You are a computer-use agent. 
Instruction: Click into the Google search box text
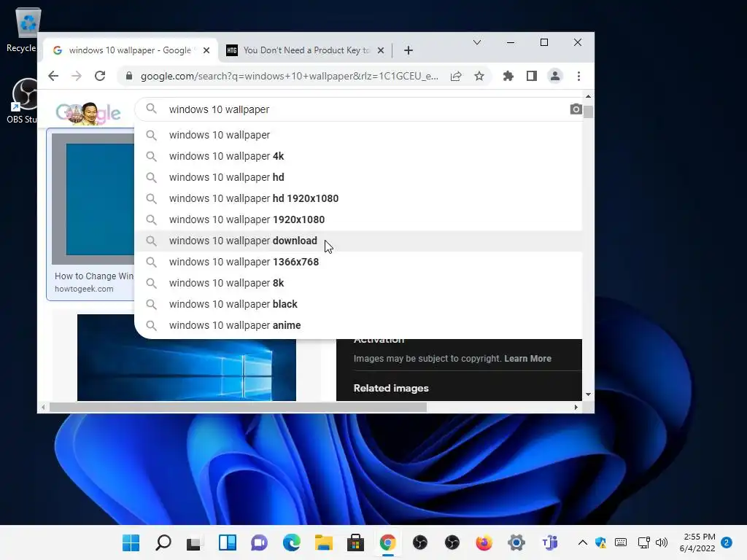click(x=219, y=109)
